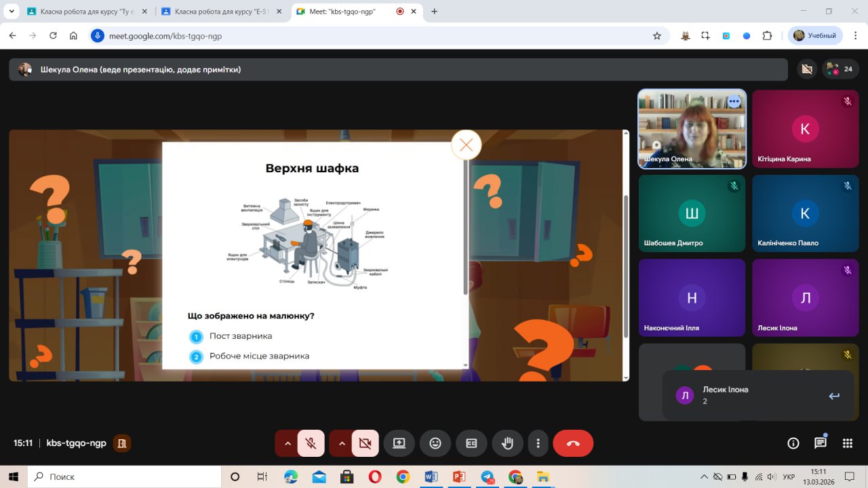Click the share screen button

click(399, 443)
